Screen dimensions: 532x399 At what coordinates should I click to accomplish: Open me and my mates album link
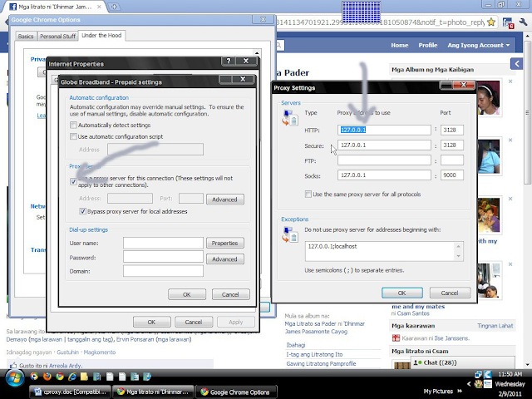coord(418,307)
